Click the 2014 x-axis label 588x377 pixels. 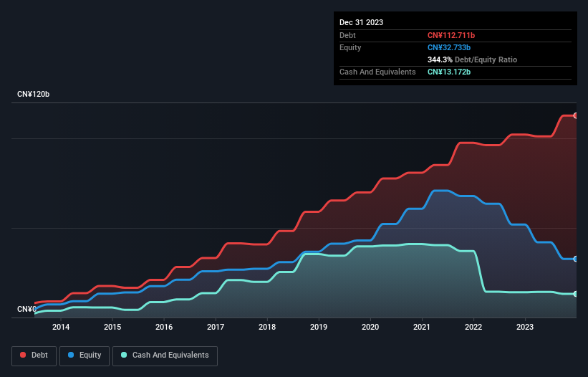click(x=61, y=327)
